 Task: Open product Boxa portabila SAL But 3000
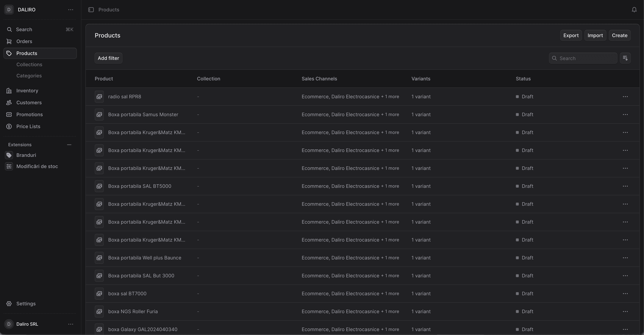(x=141, y=276)
